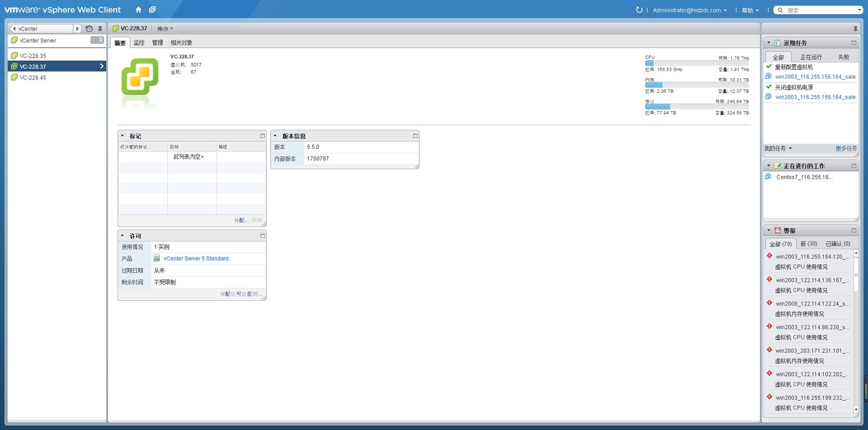This screenshot has width=868, height=430.
Task: Switch to the Manage (管理) tab
Action: point(157,43)
